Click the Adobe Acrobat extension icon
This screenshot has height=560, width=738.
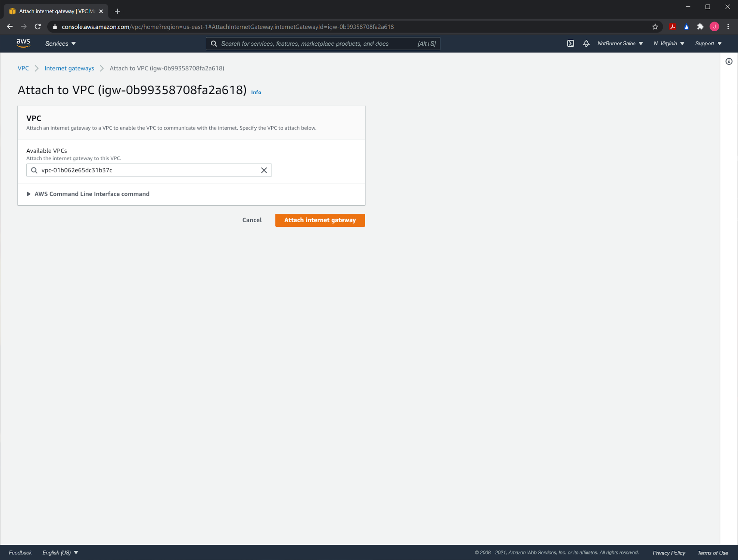(672, 27)
